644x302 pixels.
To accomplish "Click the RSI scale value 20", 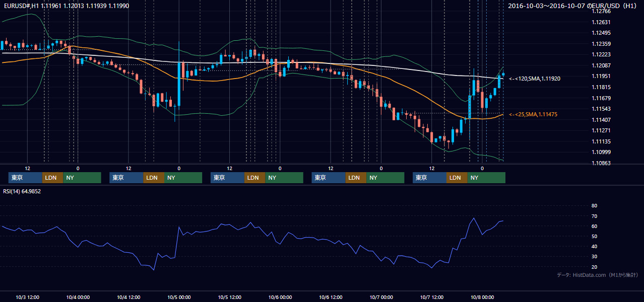I will pyautogui.click(x=594, y=267).
